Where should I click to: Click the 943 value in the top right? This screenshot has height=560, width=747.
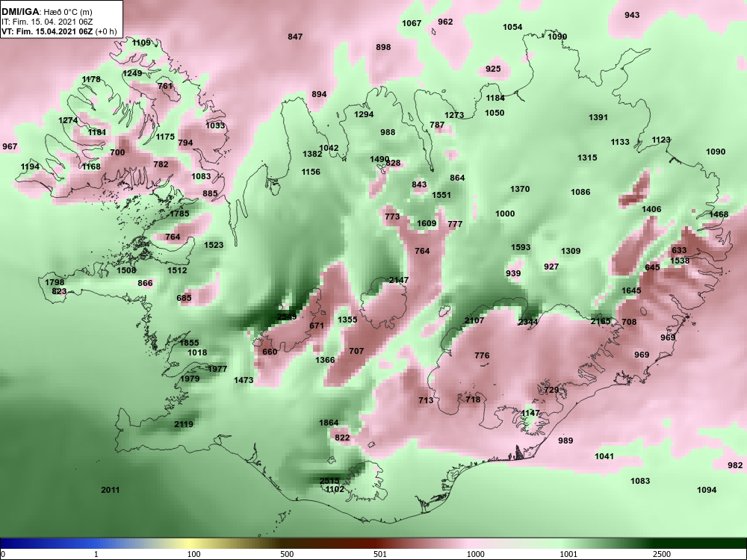point(632,15)
